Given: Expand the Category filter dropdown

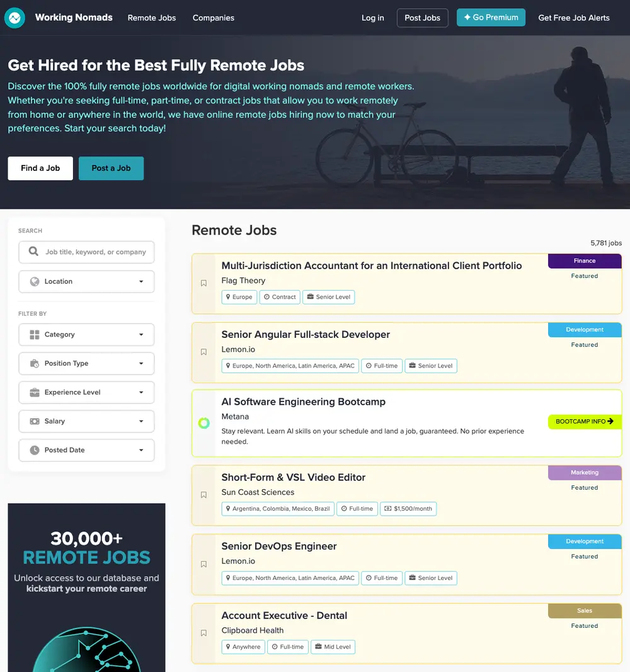Looking at the screenshot, I should 86,335.
